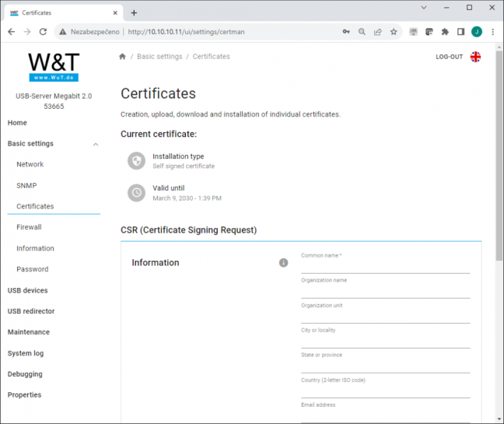
Task: Click the browser address bar URL
Action: coord(186,32)
